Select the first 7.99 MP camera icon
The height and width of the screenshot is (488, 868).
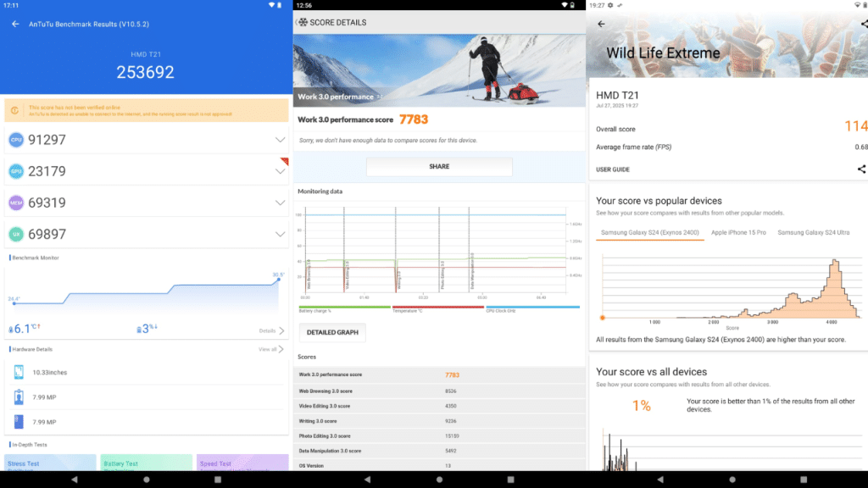[19, 397]
